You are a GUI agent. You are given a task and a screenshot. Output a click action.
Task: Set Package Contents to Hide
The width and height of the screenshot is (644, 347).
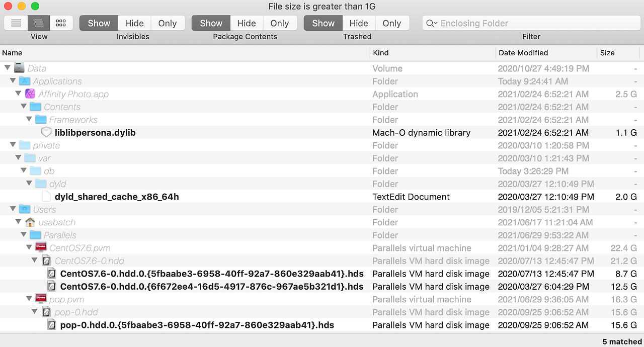[x=247, y=23]
